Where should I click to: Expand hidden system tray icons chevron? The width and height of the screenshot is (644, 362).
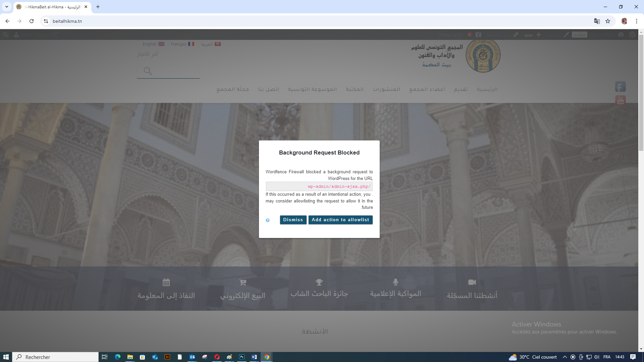click(x=565, y=357)
